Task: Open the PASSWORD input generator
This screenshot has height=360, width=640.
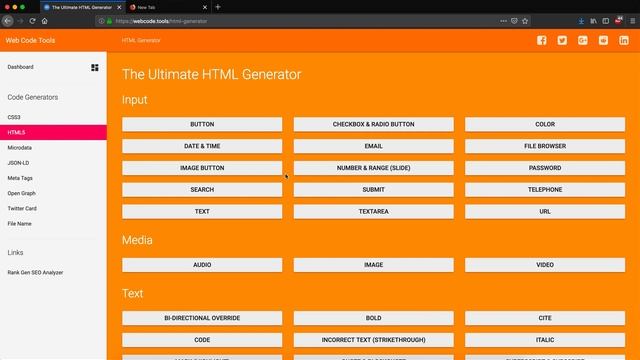Action: point(545,168)
